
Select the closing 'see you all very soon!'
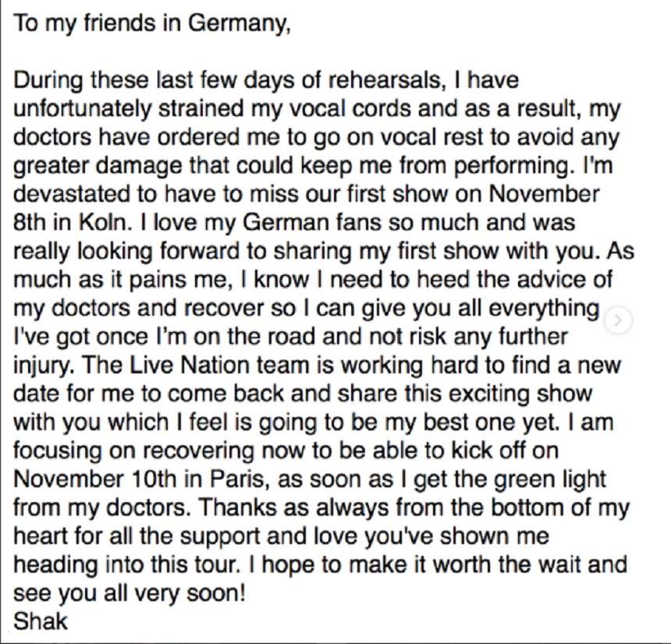point(130,593)
